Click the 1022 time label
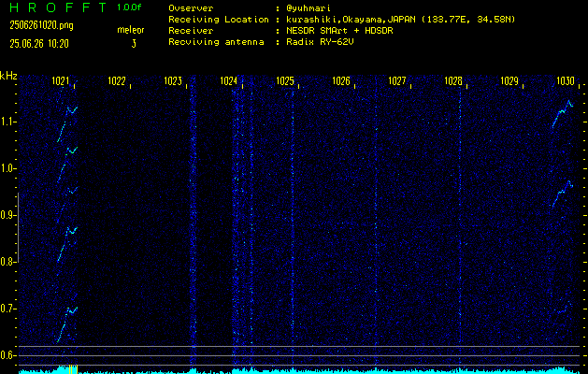Image resolution: width=588 pixels, height=374 pixels. (117, 80)
